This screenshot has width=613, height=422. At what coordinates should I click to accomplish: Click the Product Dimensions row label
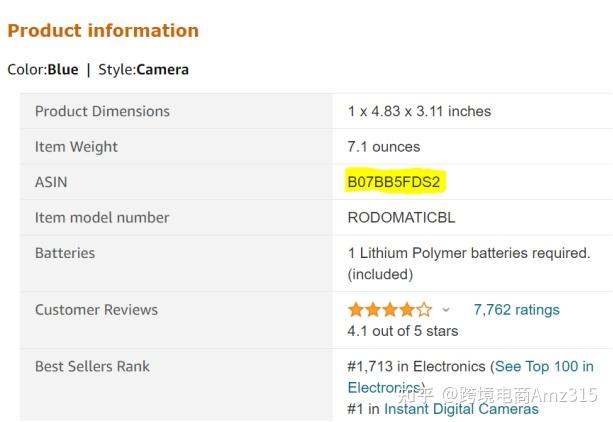click(x=102, y=111)
